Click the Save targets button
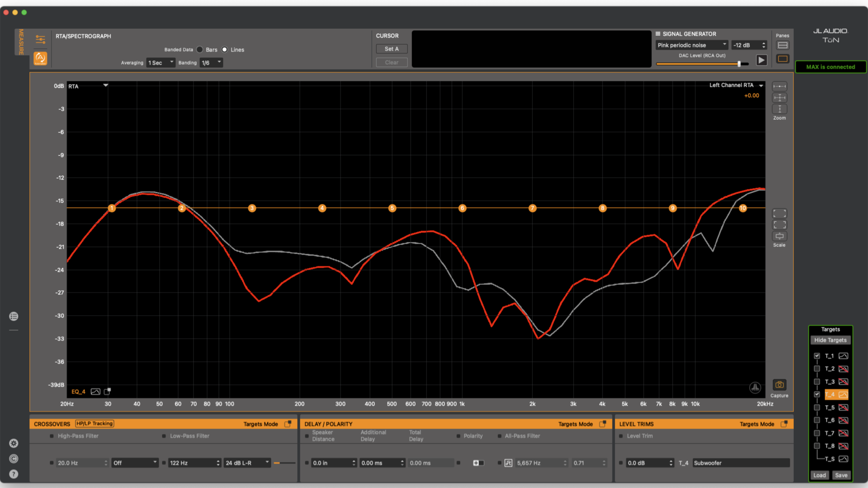Viewport: 868px width, 488px height. [841, 475]
